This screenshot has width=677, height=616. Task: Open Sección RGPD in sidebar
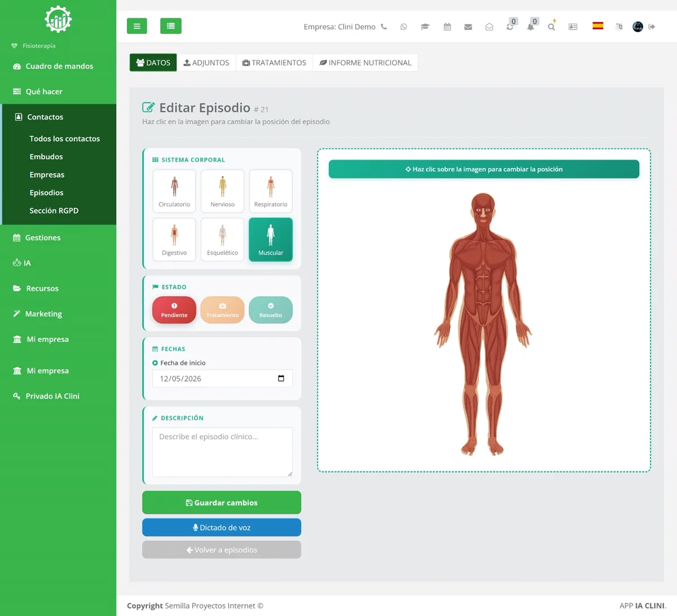(x=54, y=211)
